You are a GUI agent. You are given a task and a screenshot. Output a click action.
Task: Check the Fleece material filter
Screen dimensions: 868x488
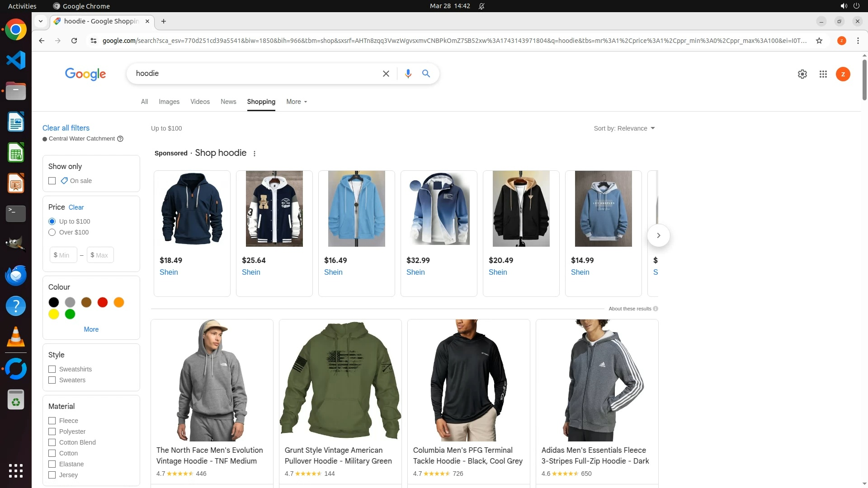52,421
